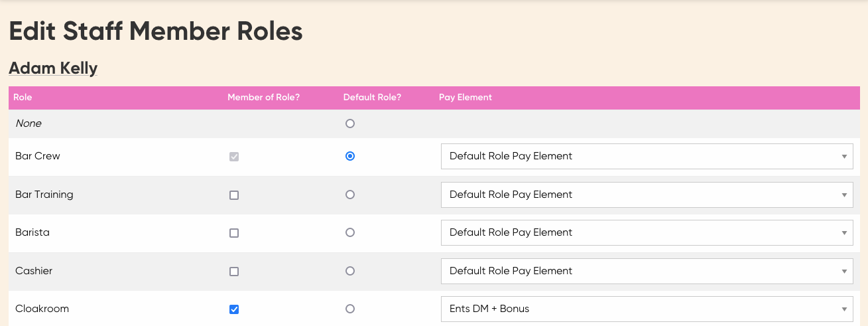This screenshot has height=326, width=868.
Task: Expand Cashier pay element dropdown
Action: coord(647,271)
